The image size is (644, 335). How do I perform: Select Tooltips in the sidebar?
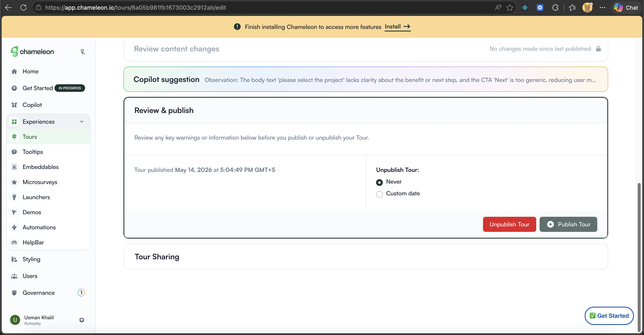(48, 152)
